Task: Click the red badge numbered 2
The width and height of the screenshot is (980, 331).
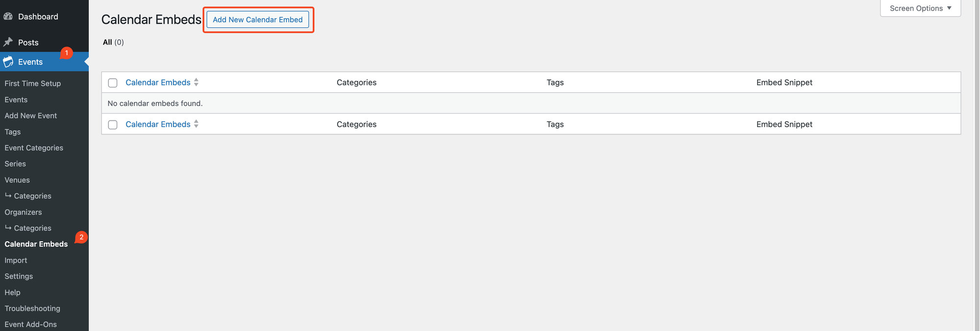Action: 81,237
